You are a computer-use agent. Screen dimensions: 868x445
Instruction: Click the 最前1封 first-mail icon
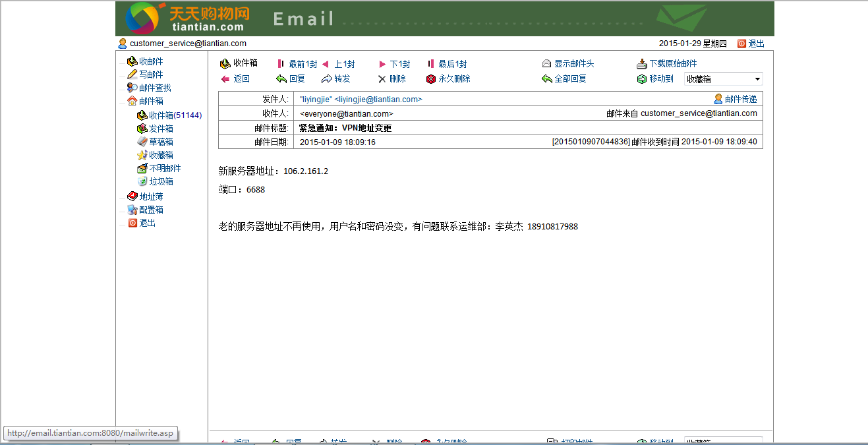[x=281, y=64]
